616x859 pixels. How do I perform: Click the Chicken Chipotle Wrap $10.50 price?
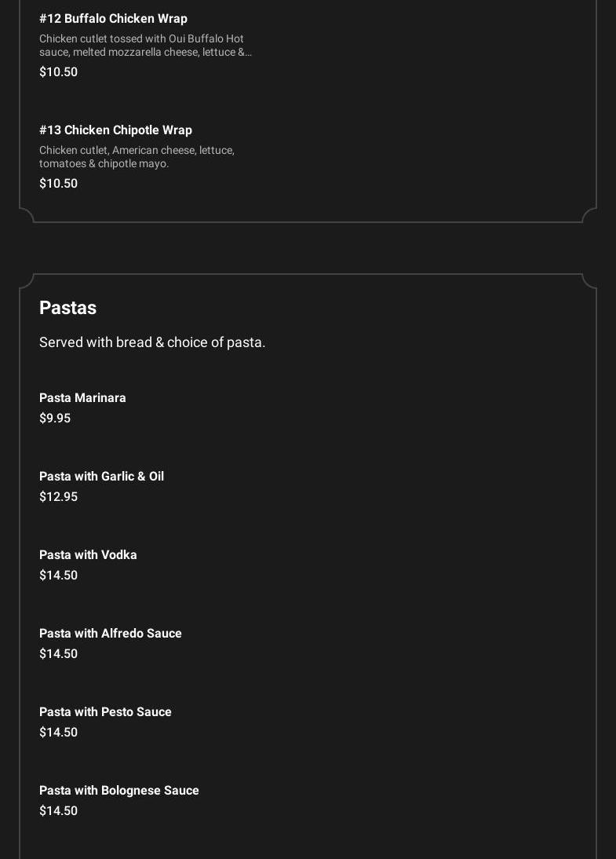pyautogui.click(x=58, y=184)
